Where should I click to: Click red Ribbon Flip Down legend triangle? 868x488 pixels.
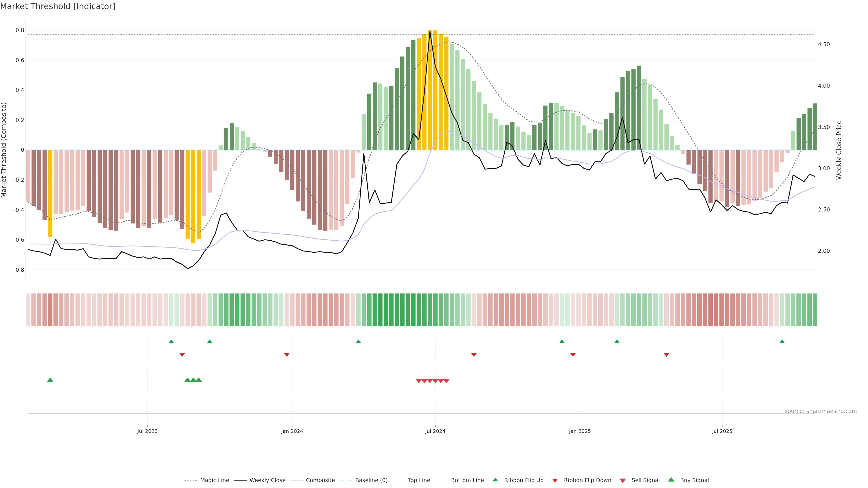pyautogui.click(x=555, y=481)
